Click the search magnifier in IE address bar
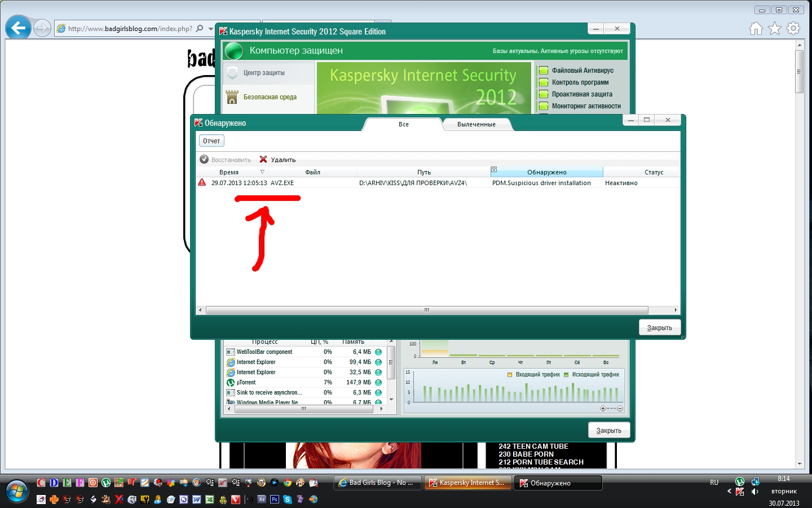 pos(200,28)
